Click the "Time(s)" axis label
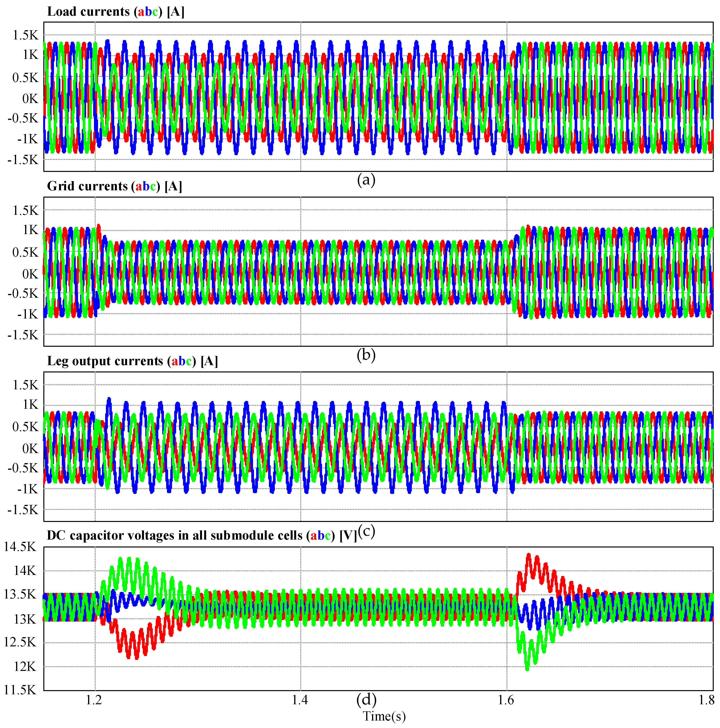The width and height of the screenshot is (720, 728). point(384,716)
